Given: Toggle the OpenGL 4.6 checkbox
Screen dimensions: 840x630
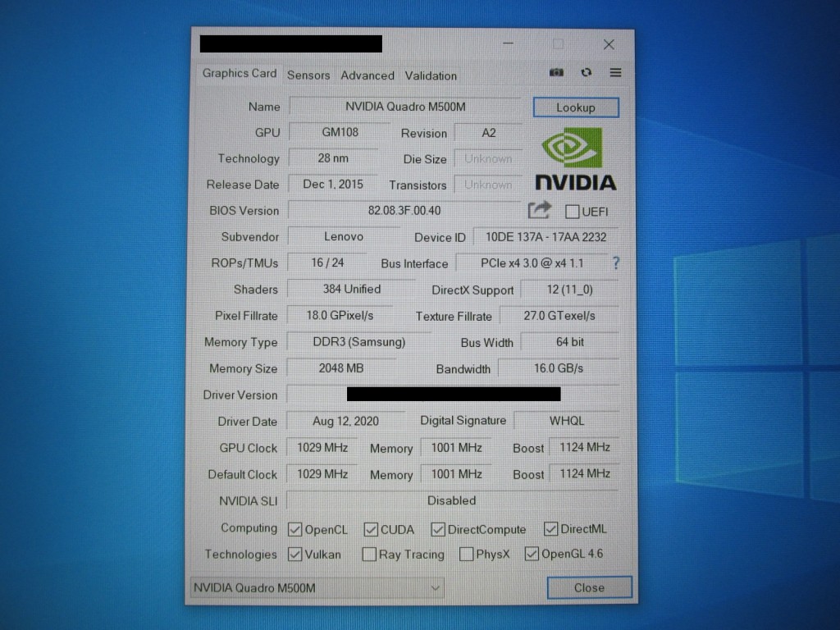Looking at the screenshot, I should click(x=532, y=554).
